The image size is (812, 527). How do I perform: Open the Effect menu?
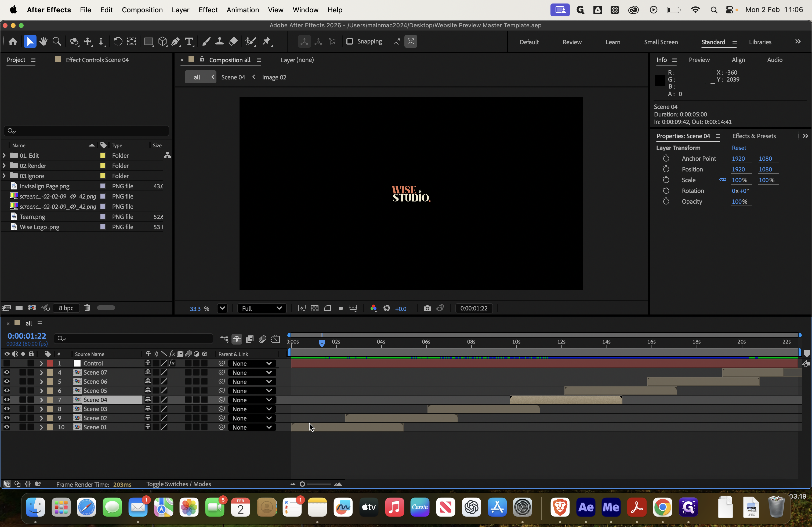click(x=208, y=10)
